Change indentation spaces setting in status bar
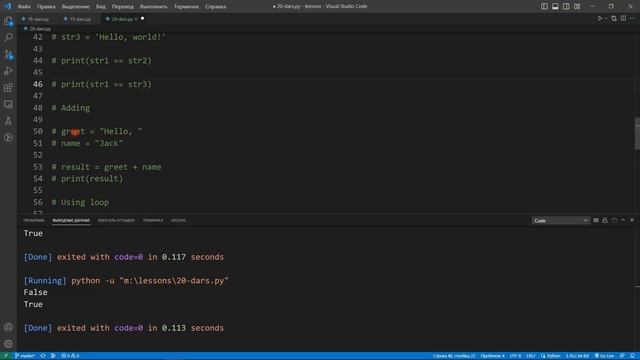 pos(492,356)
